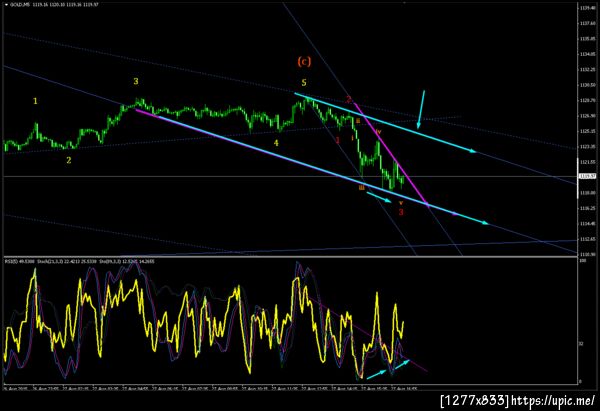
Task: Click the 1139.40 price axis label
Action: [587, 8]
